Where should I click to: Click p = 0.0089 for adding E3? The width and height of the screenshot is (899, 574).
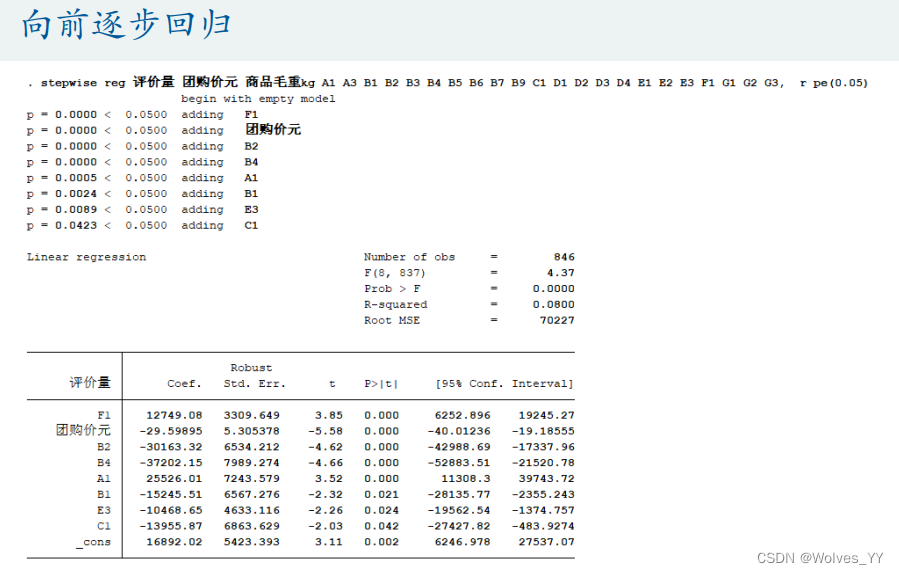62,210
